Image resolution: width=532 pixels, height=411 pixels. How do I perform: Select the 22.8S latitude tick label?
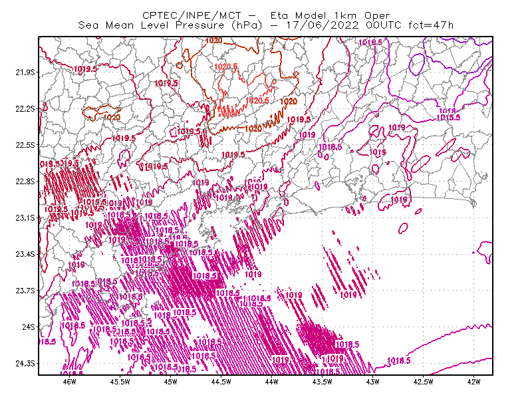[25, 182]
